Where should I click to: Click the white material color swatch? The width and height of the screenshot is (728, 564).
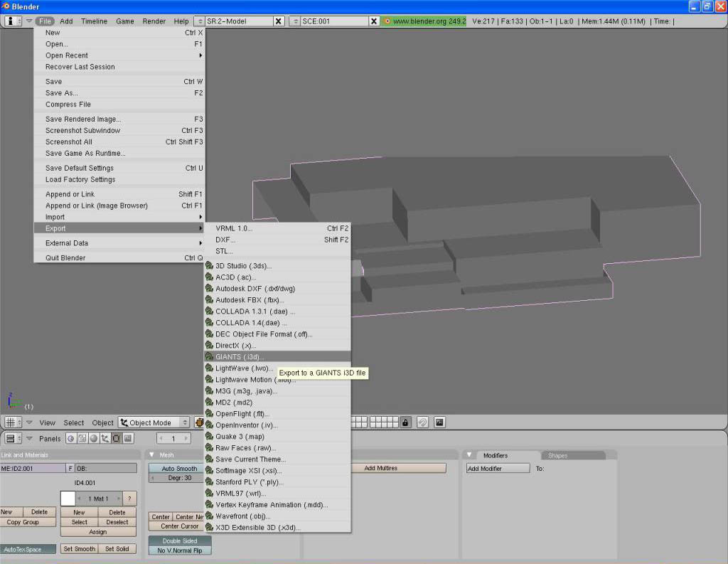click(68, 499)
